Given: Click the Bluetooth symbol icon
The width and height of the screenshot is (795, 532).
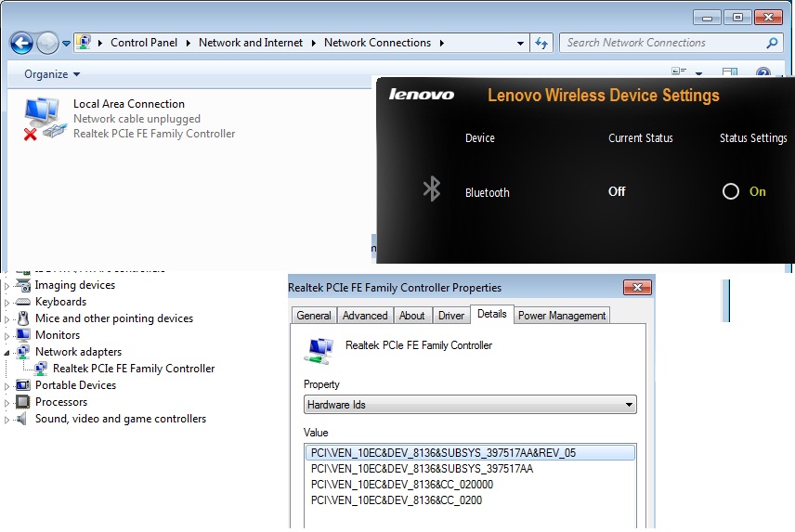Looking at the screenshot, I should click(432, 189).
